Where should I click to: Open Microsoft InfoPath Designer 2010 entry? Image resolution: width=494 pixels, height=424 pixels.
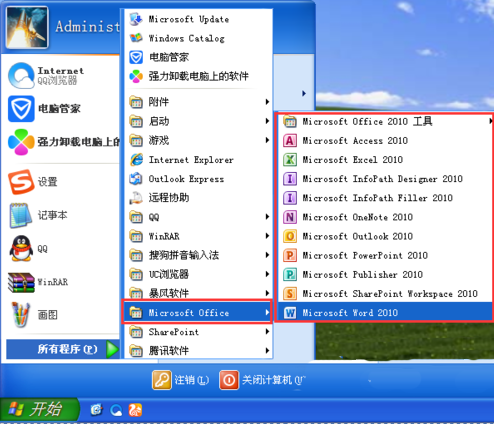click(385, 179)
